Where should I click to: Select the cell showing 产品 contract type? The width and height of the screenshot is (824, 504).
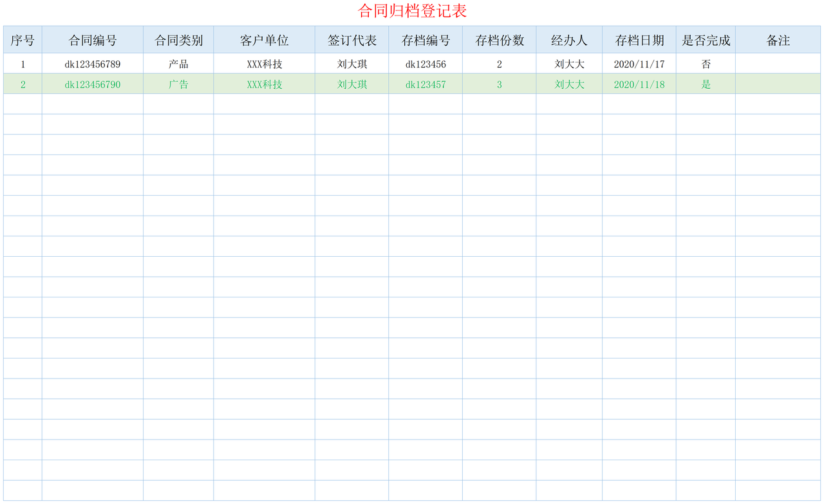coord(178,64)
